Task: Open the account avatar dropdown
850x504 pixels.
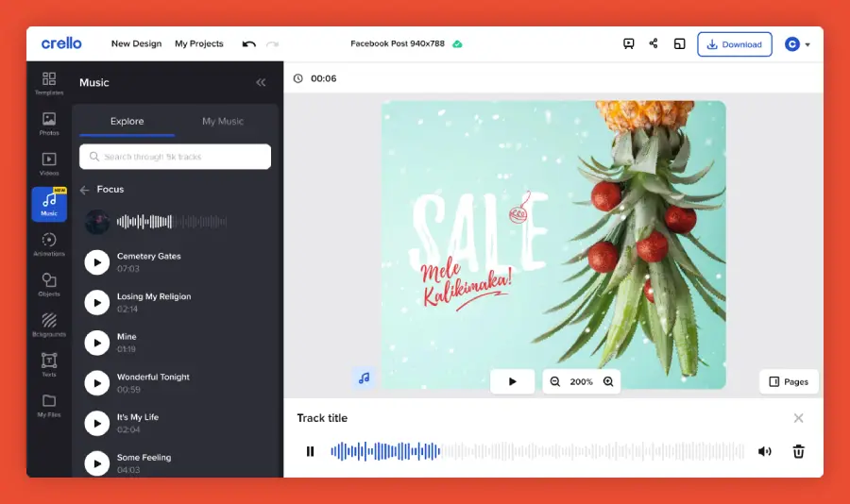Action: pos(797,44)
